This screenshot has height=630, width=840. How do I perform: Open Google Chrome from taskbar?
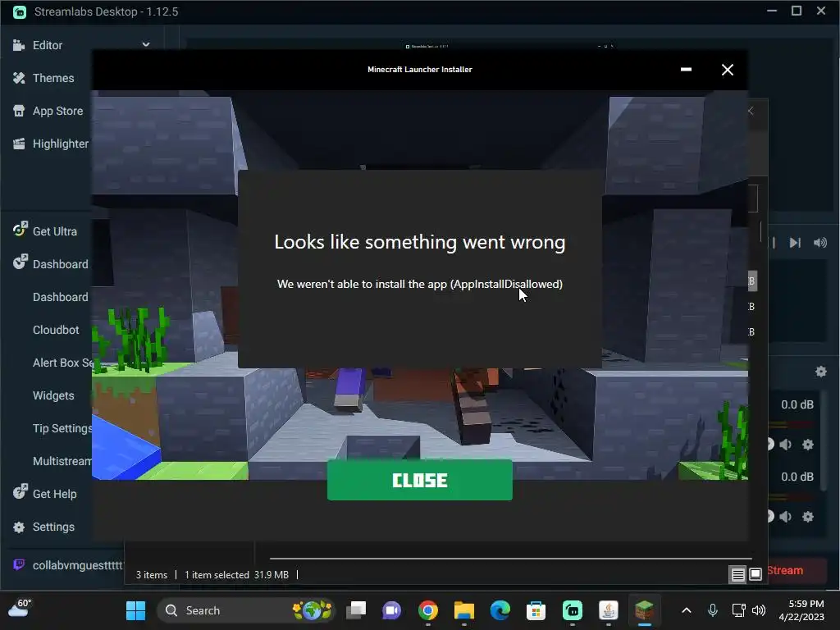pyautogui.click(x=428, y=610)
